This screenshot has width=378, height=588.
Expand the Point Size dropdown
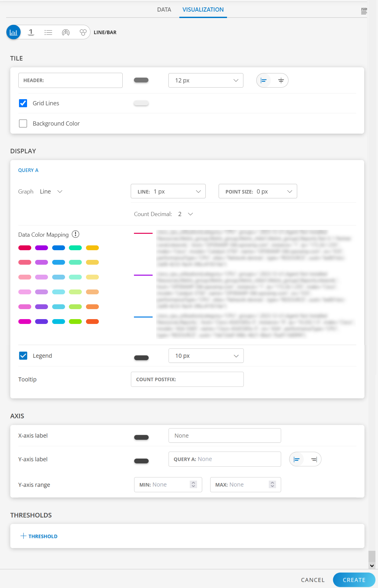(x=258, y=192)
